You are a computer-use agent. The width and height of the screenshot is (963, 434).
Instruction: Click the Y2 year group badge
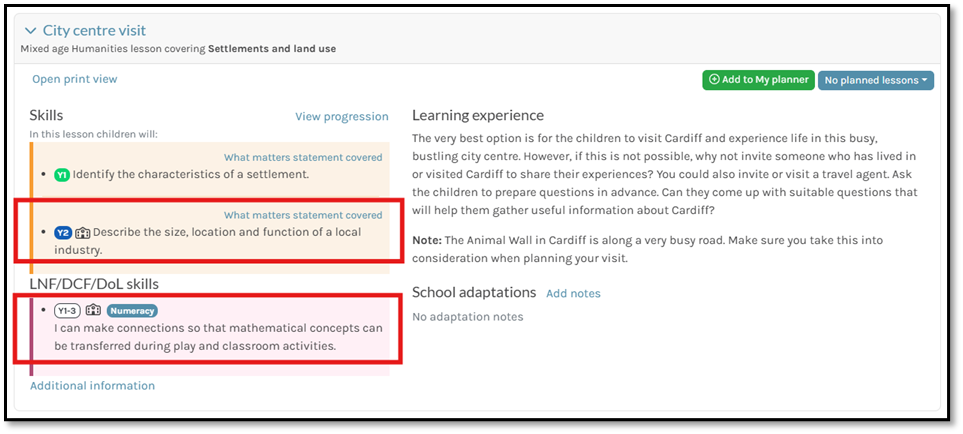click(62, 232)
